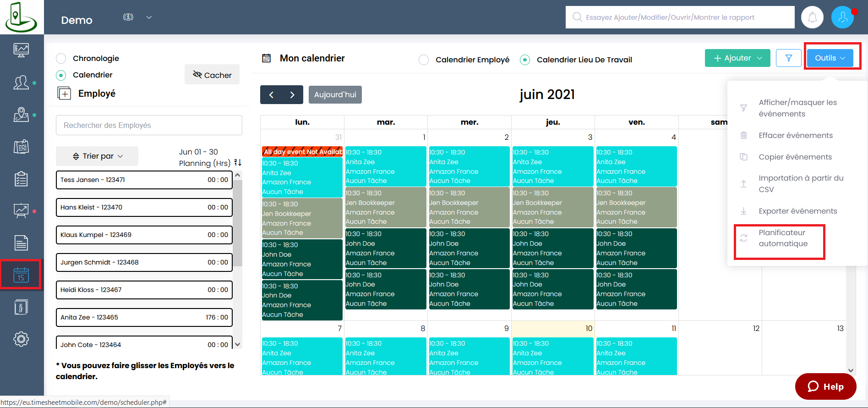
Task: Click the Rechercher des Employés search field
Action: 149,126
